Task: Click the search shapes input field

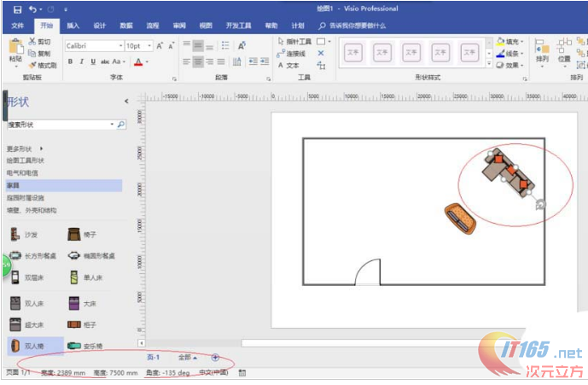Action: (58, 125)
